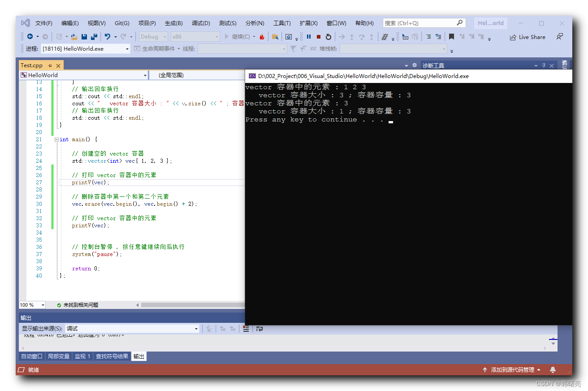Save the current file with disk icon
The height and width of the screenshot is (391, 588).
(x=84, y=37)
